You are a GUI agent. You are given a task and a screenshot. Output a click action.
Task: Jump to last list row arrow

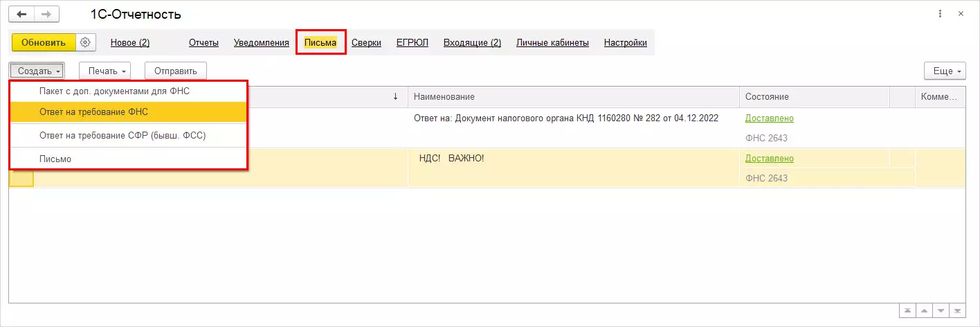pos(958,311)
